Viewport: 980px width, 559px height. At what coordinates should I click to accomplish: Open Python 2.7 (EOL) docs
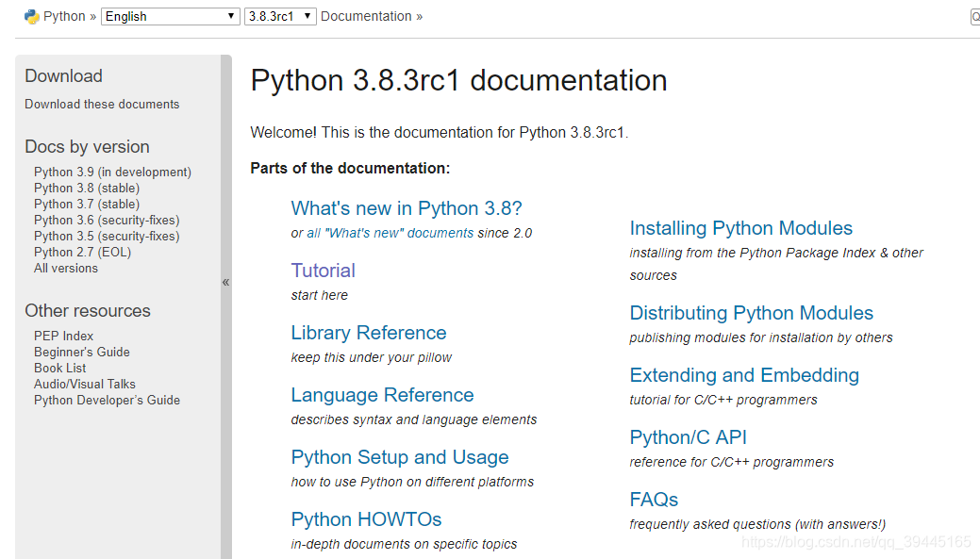[x=82, y=253]
